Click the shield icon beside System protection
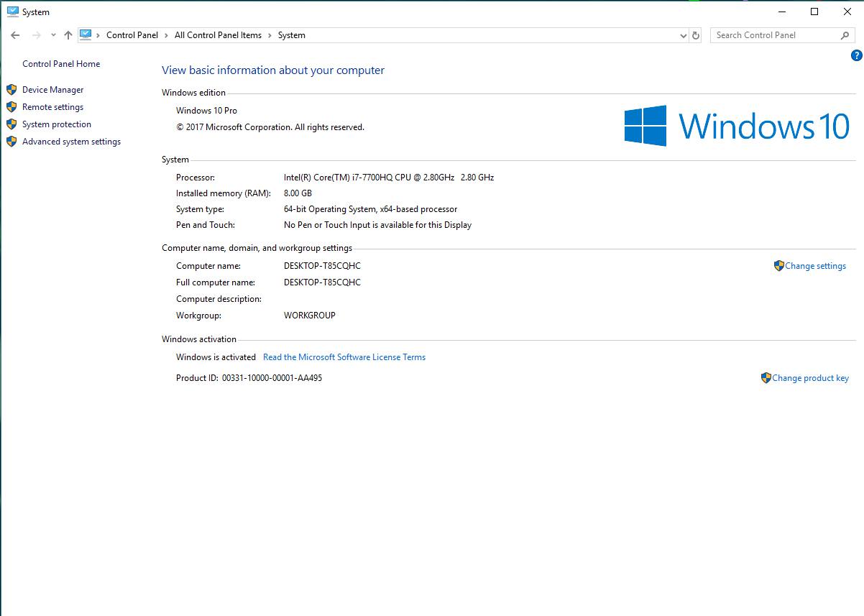Viewport: 864px width, 616px height. tap(11, 124)
